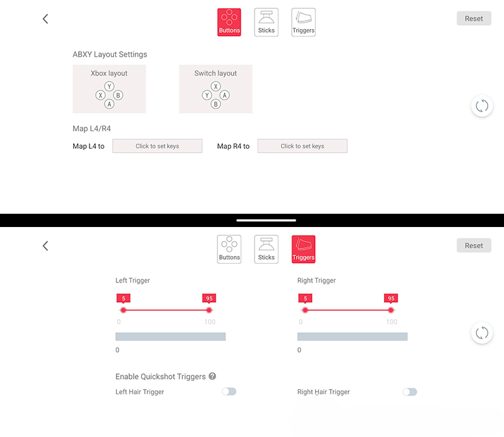
Task: Enable Right Hair Trigger switch
Action: point(410,392)
